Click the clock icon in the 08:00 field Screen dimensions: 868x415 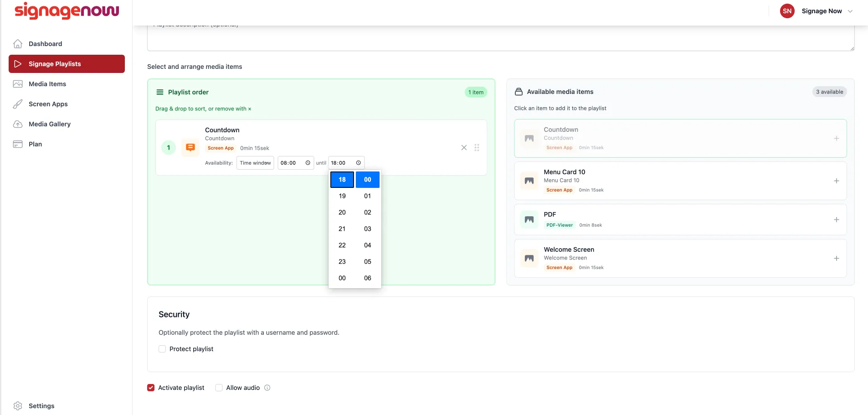click(x=308, y=163)
